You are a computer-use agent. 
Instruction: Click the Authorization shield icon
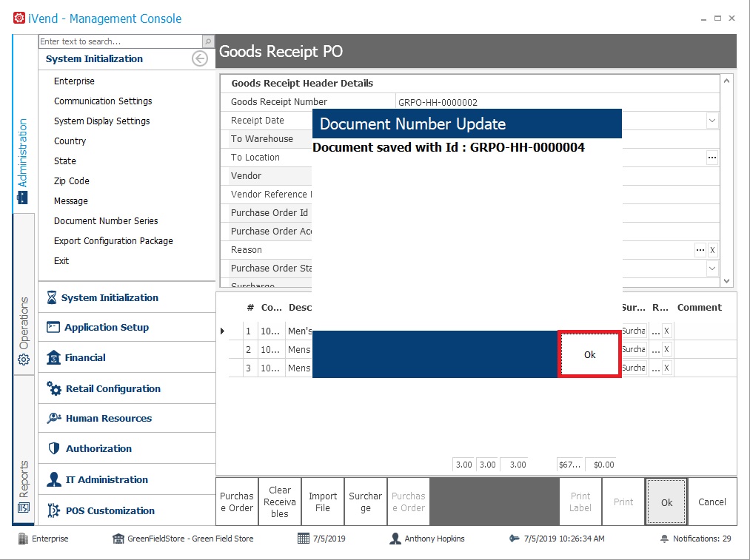(54, 448)
